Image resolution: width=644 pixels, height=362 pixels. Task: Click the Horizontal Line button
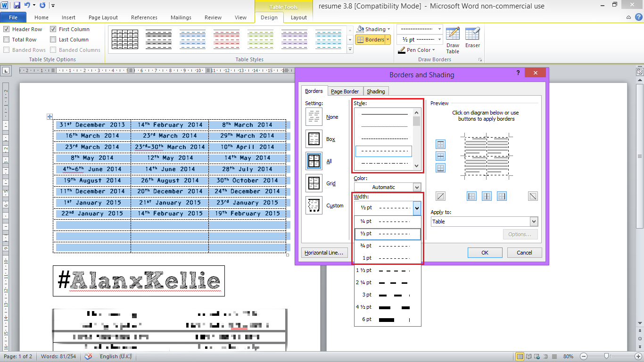pyautogui.click(x=324, y=253)
